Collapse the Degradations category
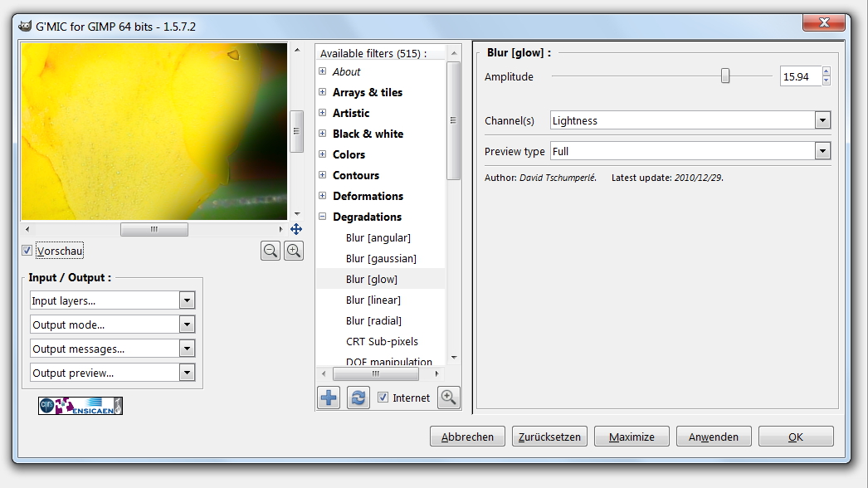Screen dimensions: 868x488 [x=322, y=217]
